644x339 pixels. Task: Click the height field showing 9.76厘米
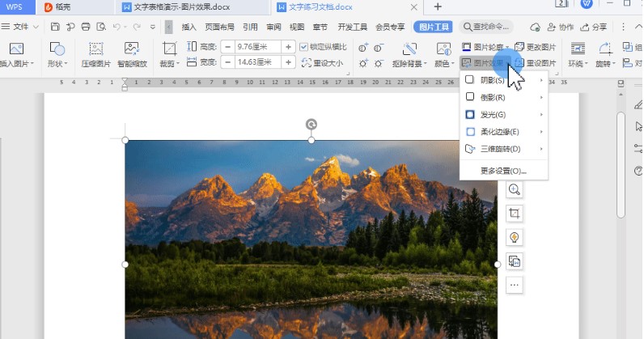(258, 47)
